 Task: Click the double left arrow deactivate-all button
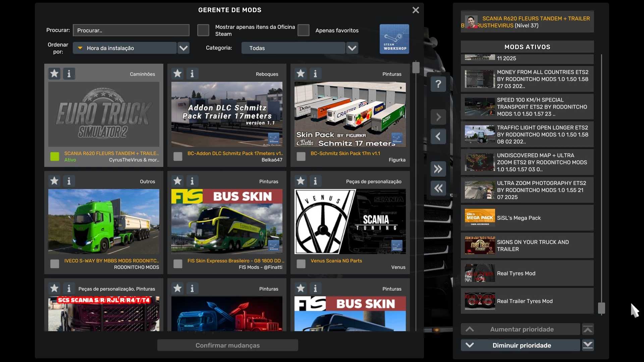tap(438, 188)
